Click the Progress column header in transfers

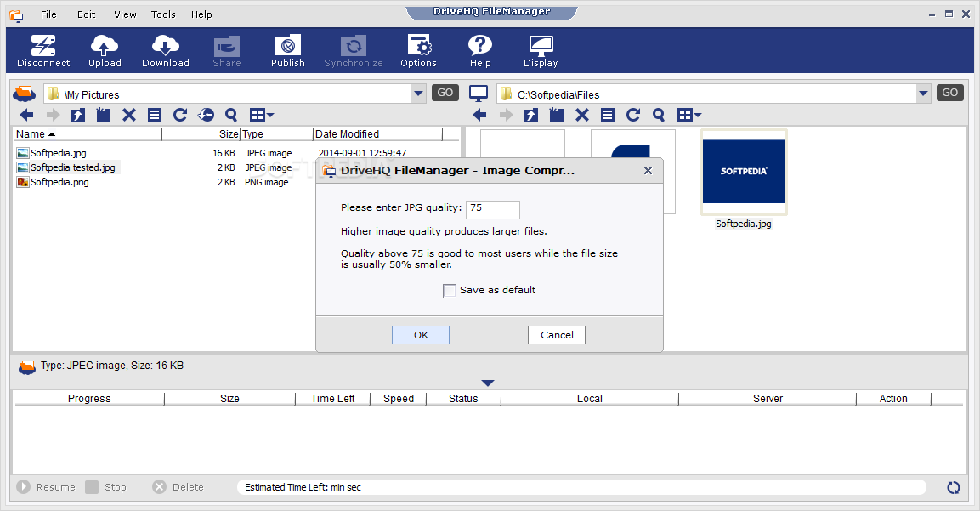click(88, 399)
